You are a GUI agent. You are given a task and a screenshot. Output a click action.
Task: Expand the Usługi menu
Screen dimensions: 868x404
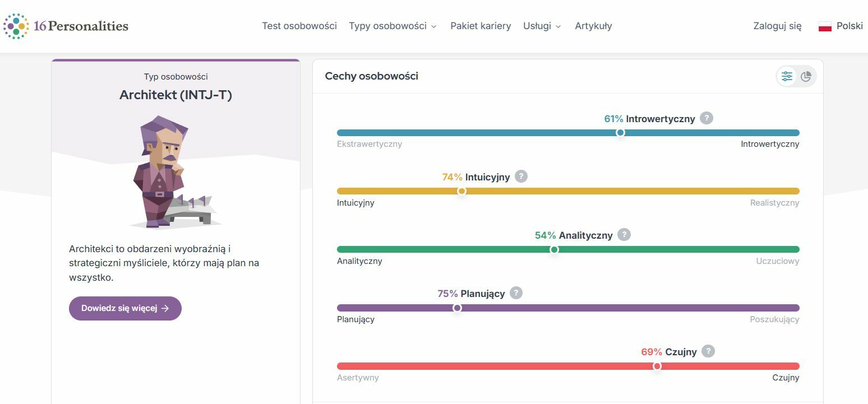coord(542,26)
